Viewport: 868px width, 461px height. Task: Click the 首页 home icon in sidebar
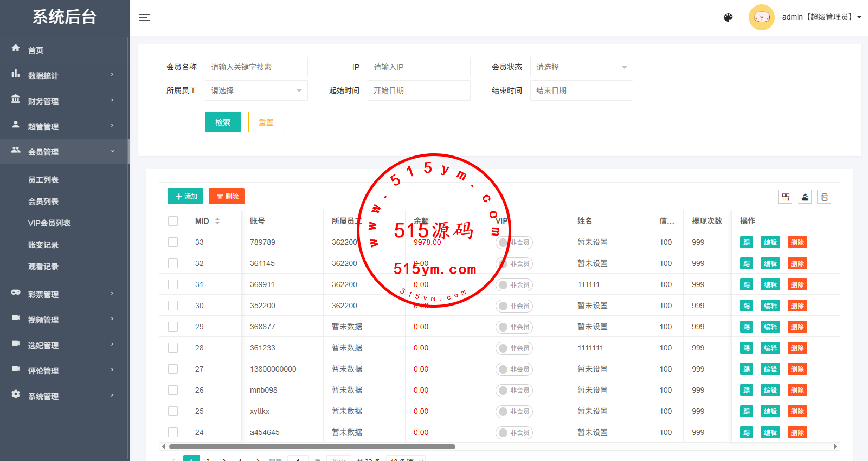point(16,48)
